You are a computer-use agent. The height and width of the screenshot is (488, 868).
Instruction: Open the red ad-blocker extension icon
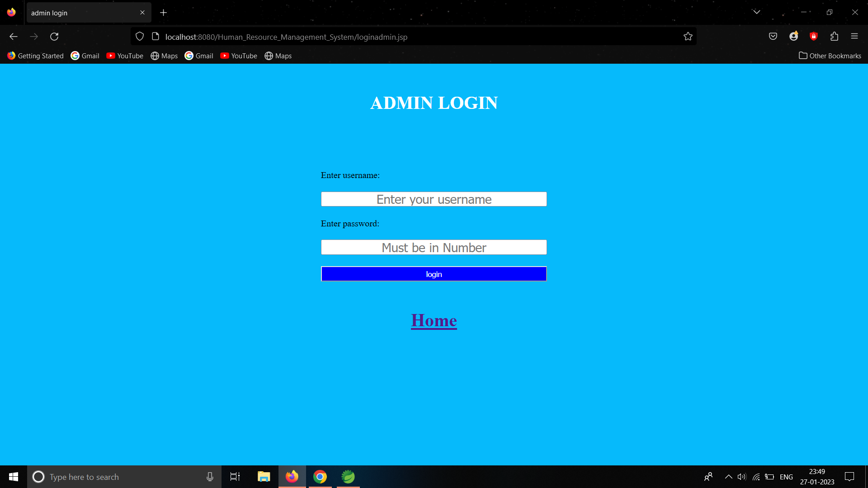(x=814, y=37)
